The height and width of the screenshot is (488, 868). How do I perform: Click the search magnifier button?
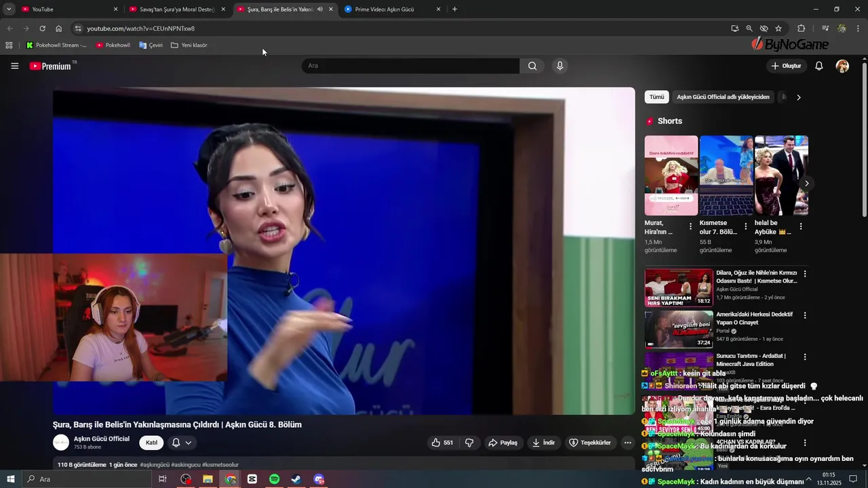(532, 66)
